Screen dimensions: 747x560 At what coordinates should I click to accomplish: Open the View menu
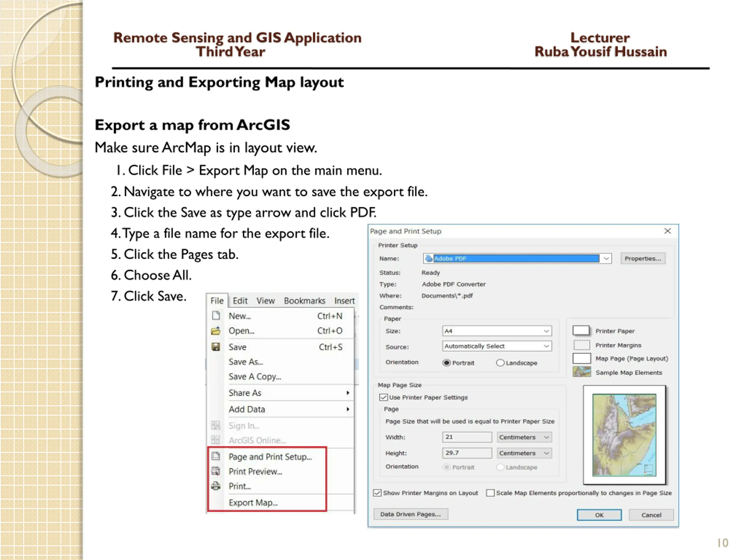tap(266, 300)
